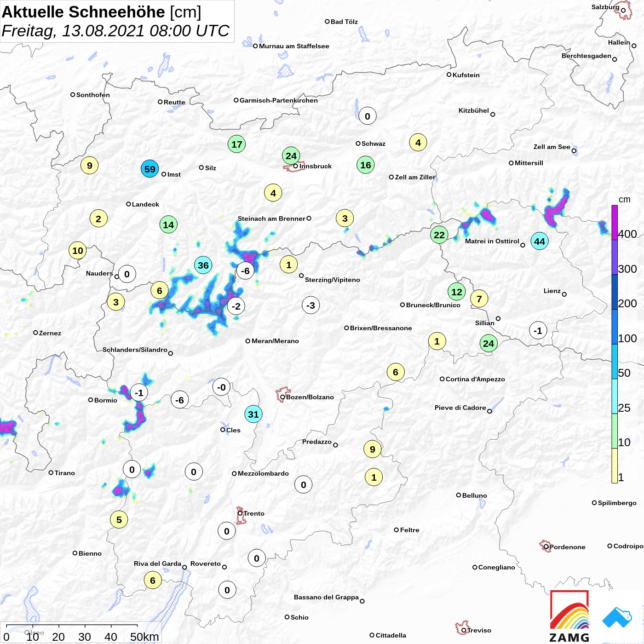Click the Steinach am Brenner label
Viewport: 644px width, 644px height.
271,218
